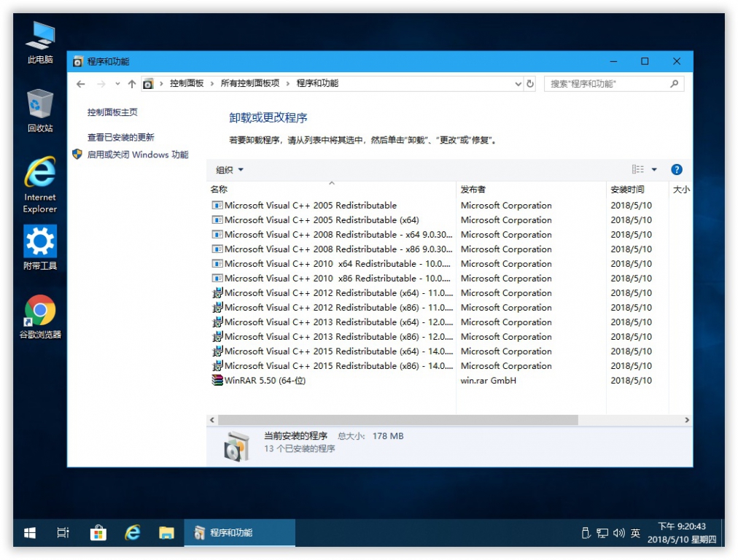Click 控制面板 in the address breadcrumb

tap(187, 83)
